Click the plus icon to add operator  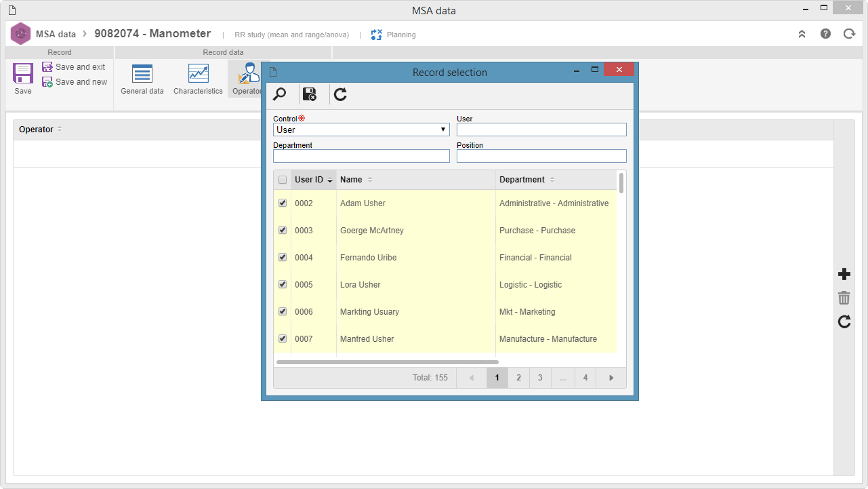click(844, 274)
